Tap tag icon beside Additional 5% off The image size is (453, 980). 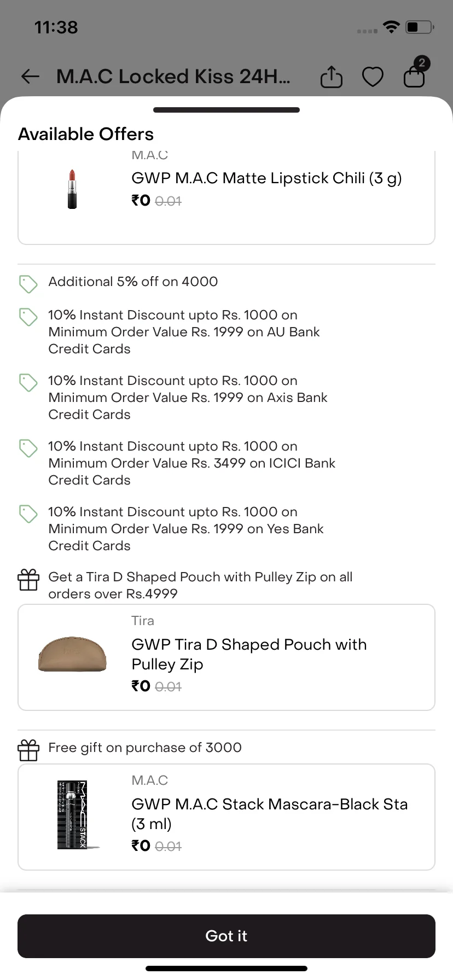pos(28,284)
